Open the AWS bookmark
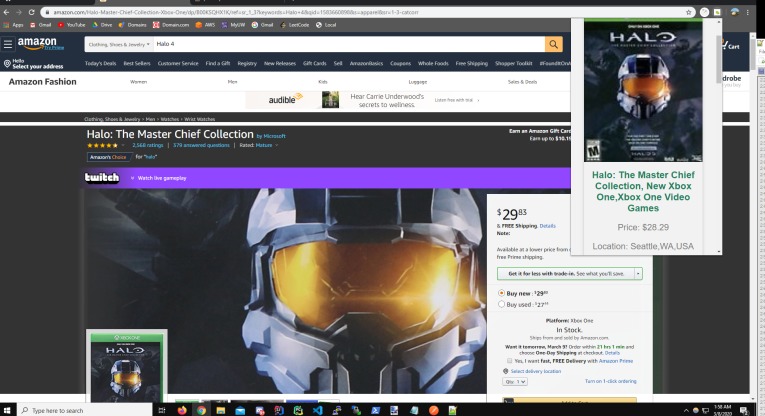 point(205,25)
